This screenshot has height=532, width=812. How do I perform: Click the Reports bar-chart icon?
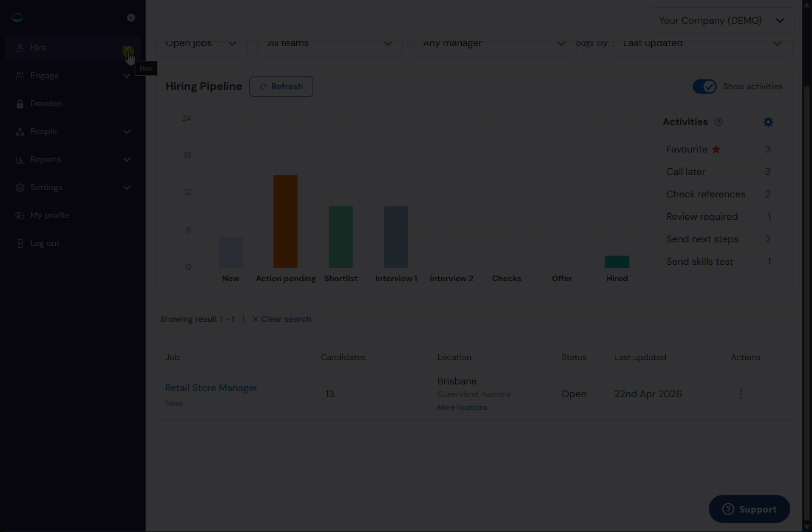[19, 159]
